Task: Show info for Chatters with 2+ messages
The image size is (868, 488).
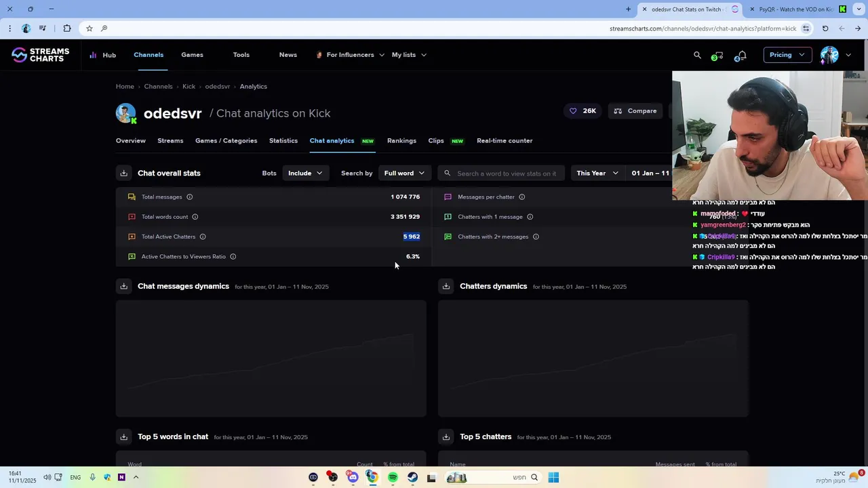Action: click(x=536, y=237)
